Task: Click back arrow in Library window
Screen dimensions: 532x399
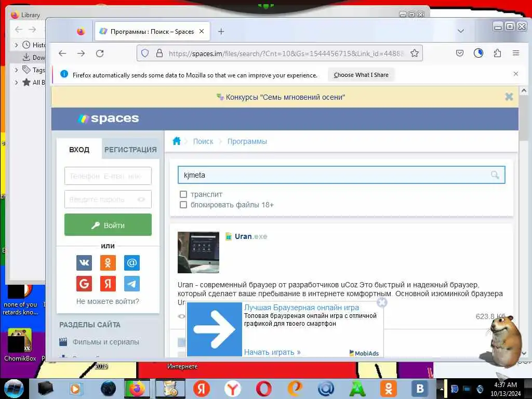Action: click(x=18, y=30)
